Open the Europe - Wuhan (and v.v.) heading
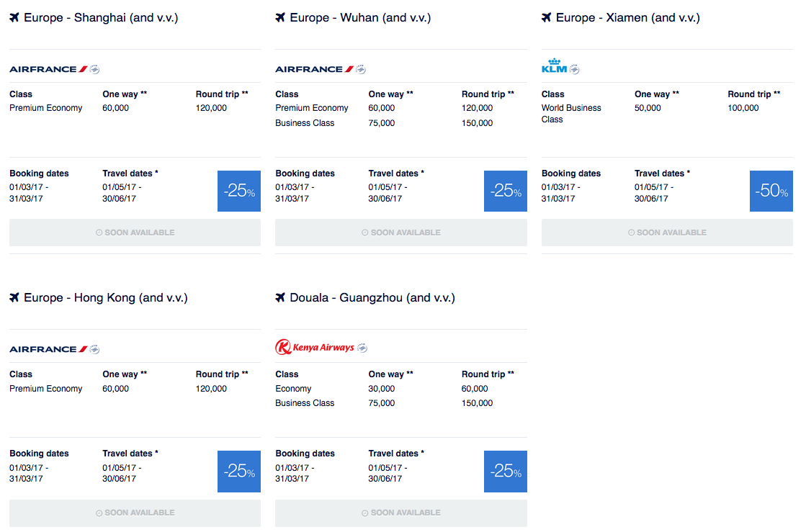The image size is (806, 532). (x=360, y=17)
